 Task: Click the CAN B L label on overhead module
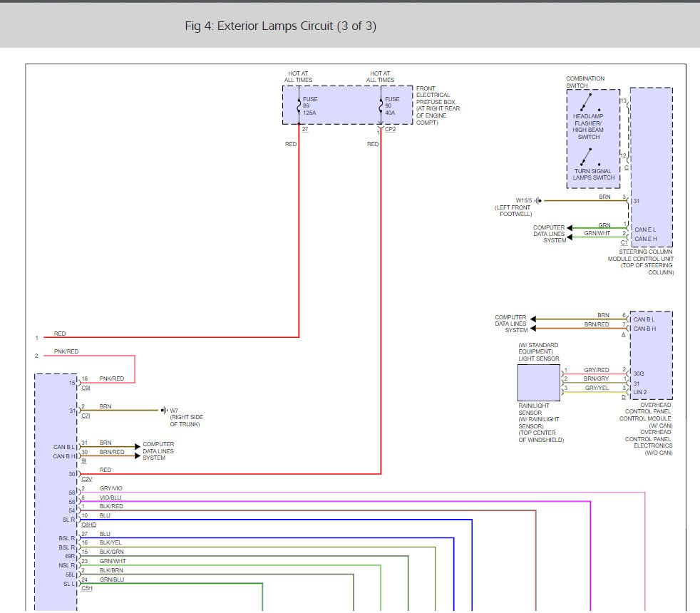pyautogui.click(x=644, y=319)
